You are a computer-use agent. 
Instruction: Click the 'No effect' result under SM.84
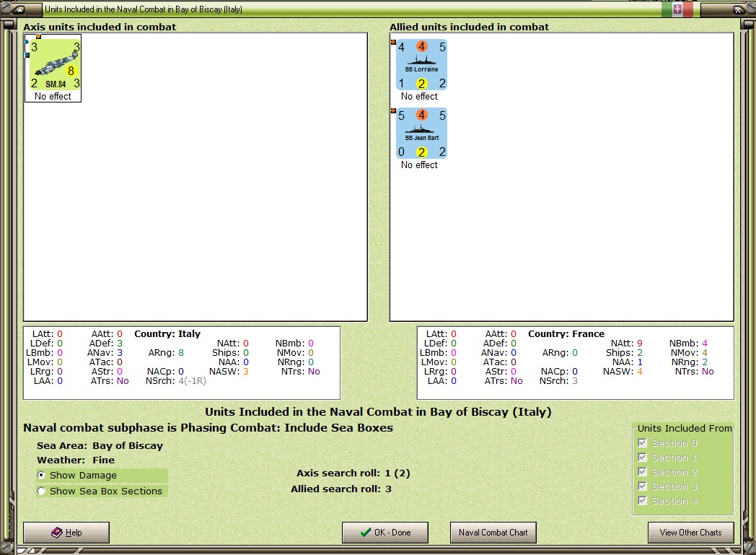pos(53,97)
